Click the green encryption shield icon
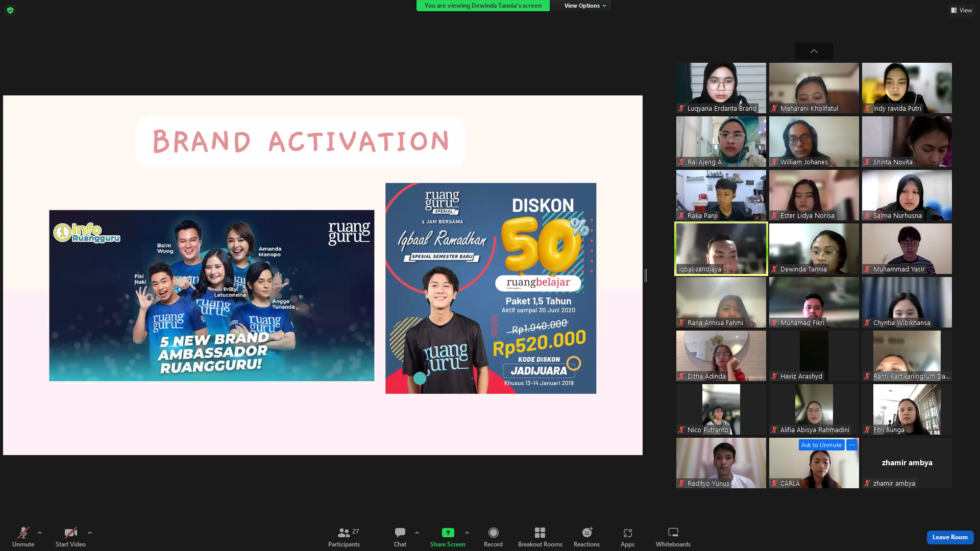 pos(10,10)
